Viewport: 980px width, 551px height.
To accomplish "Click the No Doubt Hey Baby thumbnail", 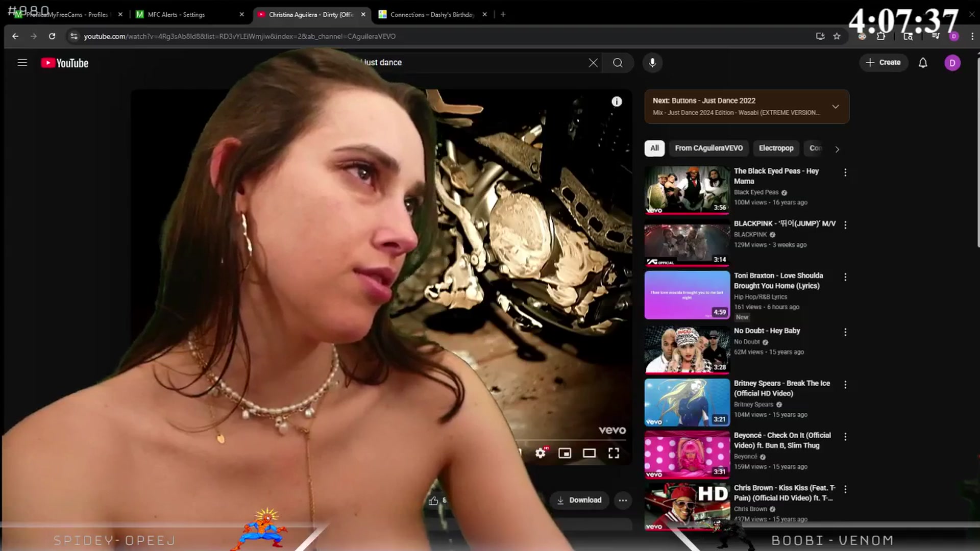I will tap(687, 350).
